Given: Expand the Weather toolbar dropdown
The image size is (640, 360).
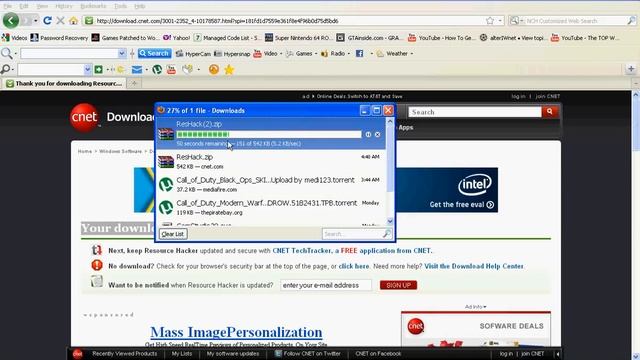Looking at the screenshot, I should click(411, 53).
